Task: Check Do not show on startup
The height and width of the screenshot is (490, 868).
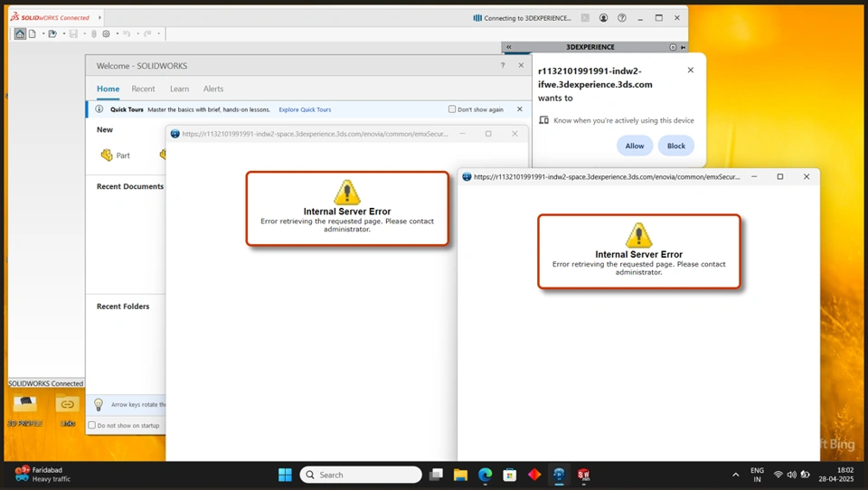Action: point(92,425)
